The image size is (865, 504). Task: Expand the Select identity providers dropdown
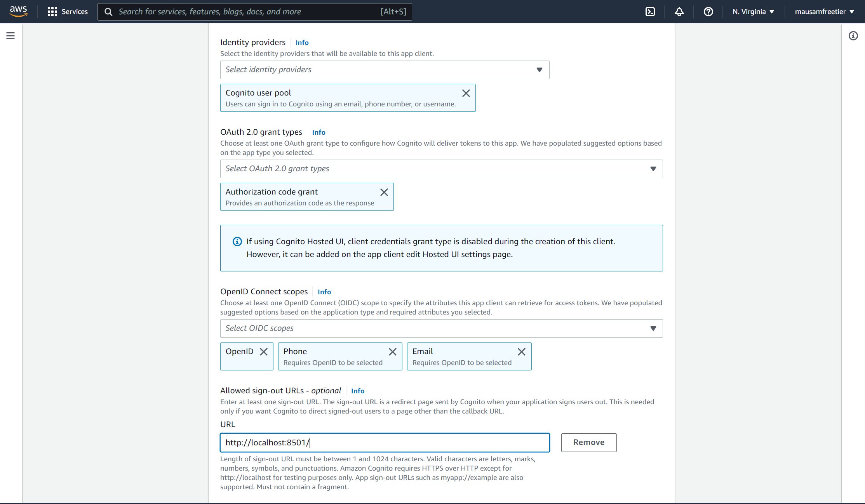pyautogui.click(x=385, y=70)
